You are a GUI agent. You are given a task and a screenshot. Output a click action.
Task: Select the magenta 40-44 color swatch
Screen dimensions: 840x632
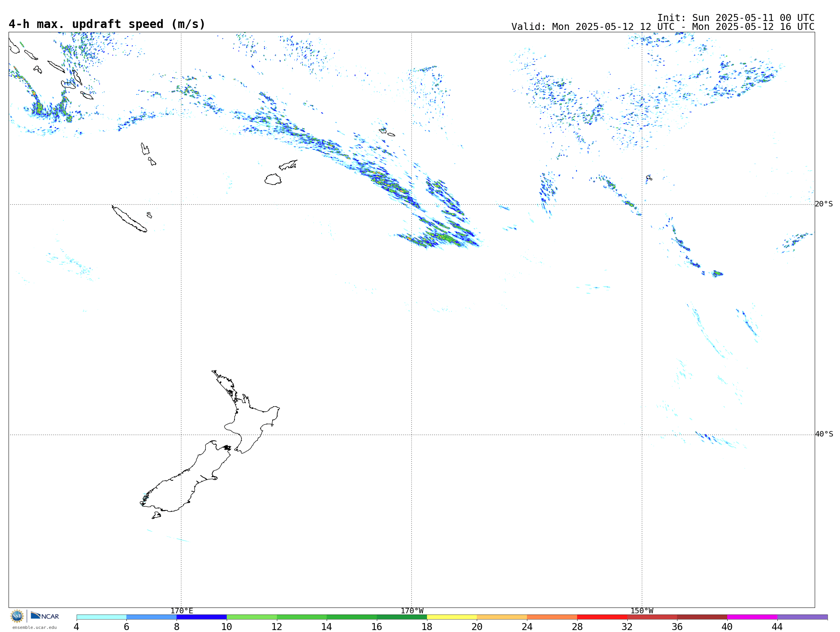752,617
